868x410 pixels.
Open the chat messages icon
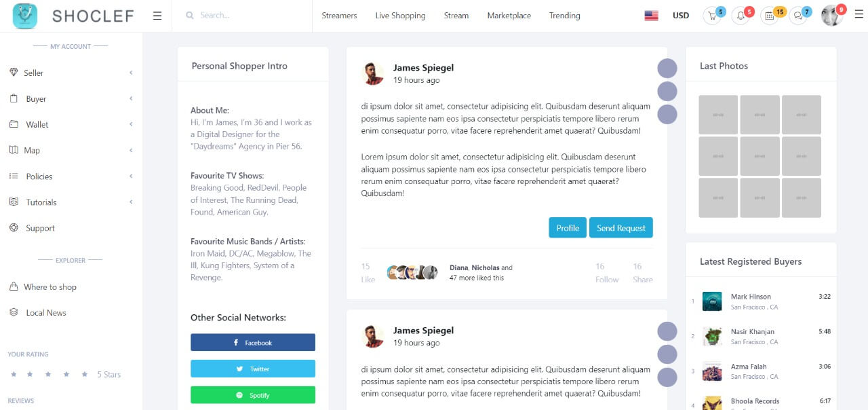(798, 16)
